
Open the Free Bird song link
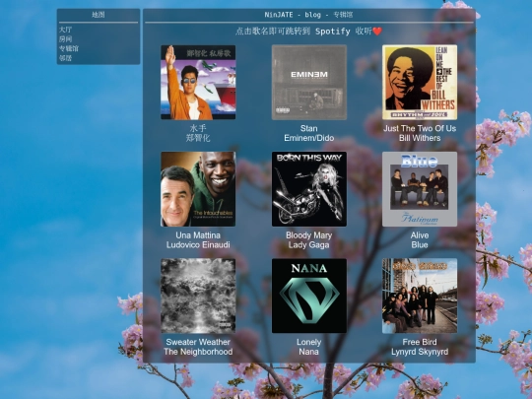coord(420,342)
